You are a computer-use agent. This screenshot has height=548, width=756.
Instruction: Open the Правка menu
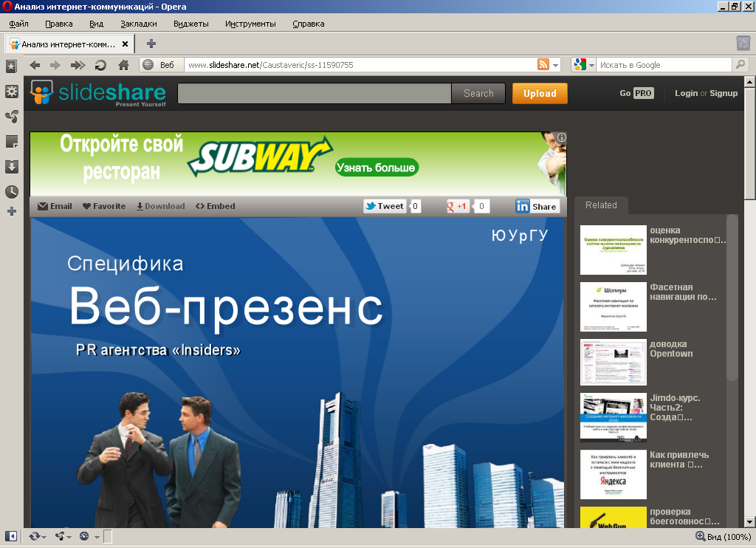pyautogui.click(x=59, y=24)
